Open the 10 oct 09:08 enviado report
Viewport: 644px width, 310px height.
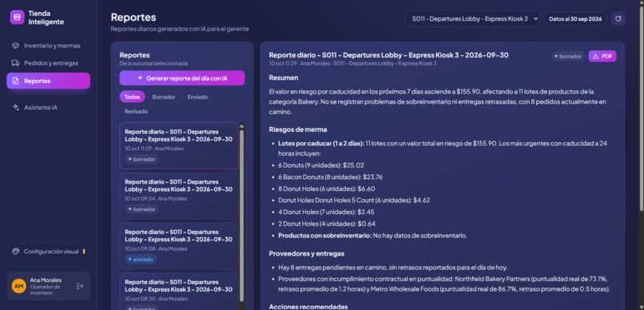tap(179, 245)
